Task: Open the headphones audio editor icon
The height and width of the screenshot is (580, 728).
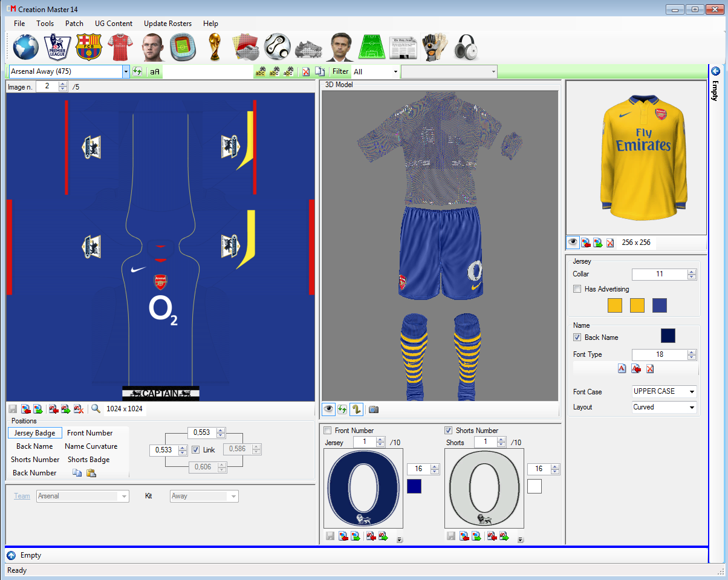Action: 466,47
